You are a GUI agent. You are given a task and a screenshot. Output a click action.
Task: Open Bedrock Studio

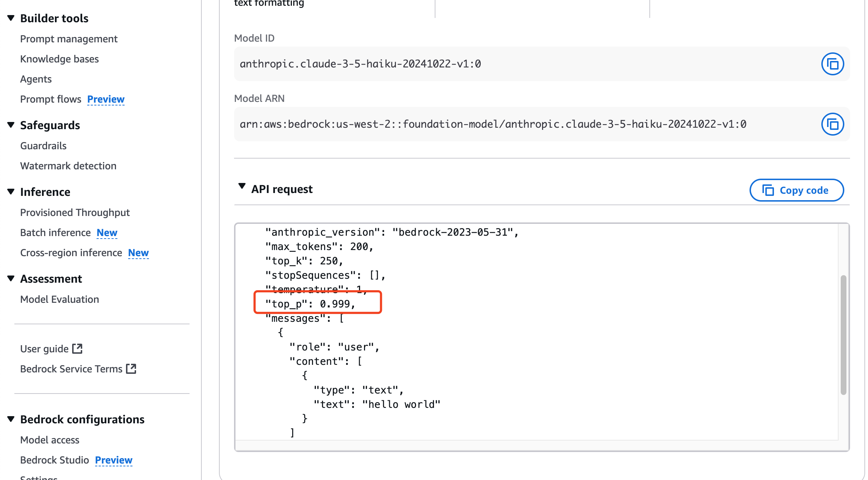click(x=55, y=460)
